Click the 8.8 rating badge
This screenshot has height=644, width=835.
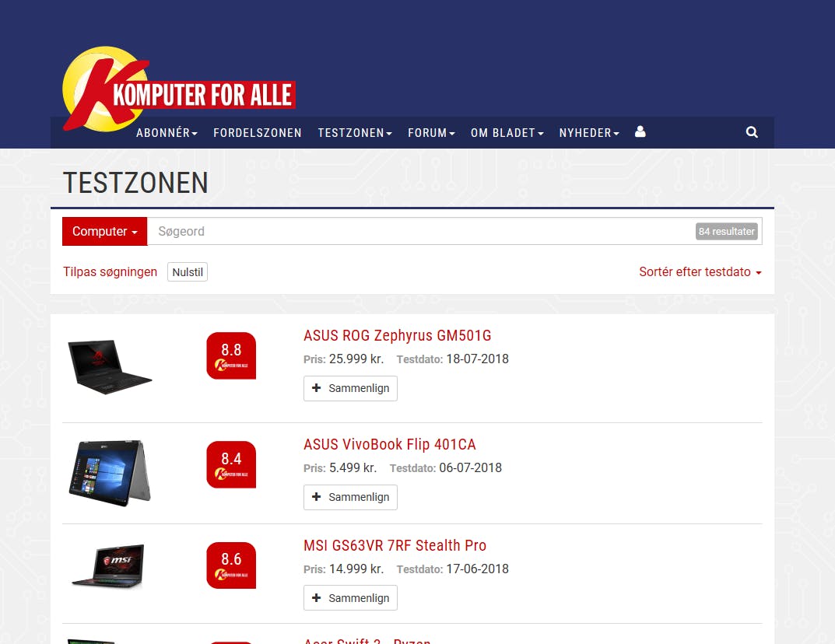tap(231, 355)
